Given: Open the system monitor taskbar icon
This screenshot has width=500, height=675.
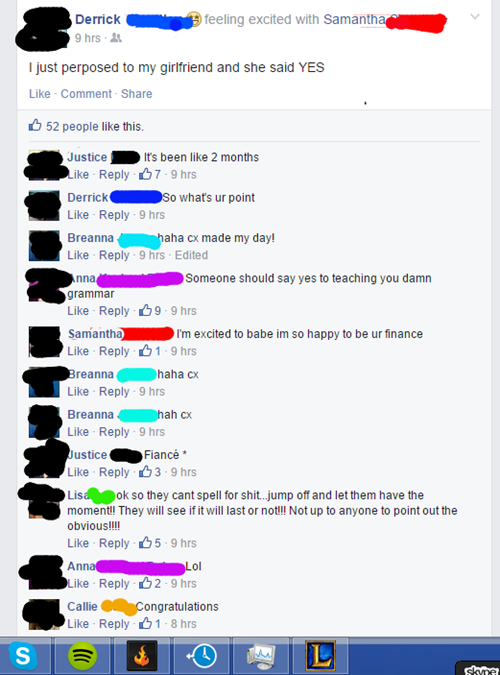Looking at the screenshot, I should [x=261, y=656].
